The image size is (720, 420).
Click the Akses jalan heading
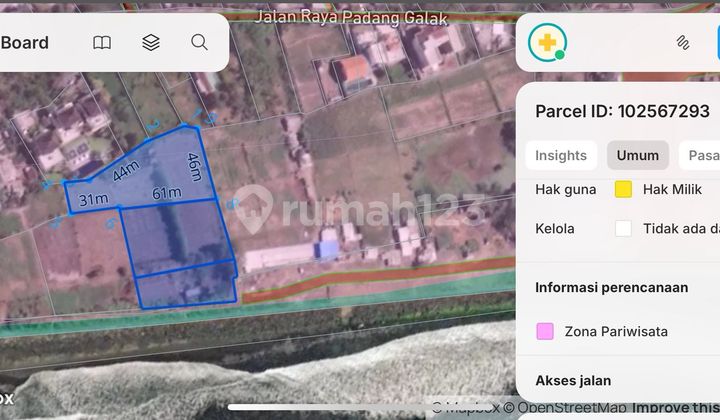573,381
